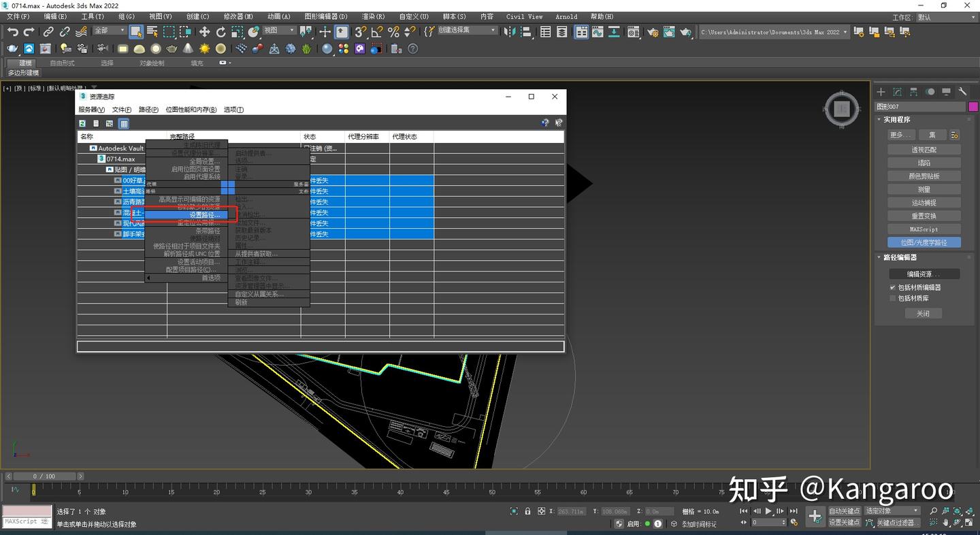The image size is (980, 535).
Task: Toggle the 包括材质编辑器 checkbox
Action: click(x=892, y=287)
